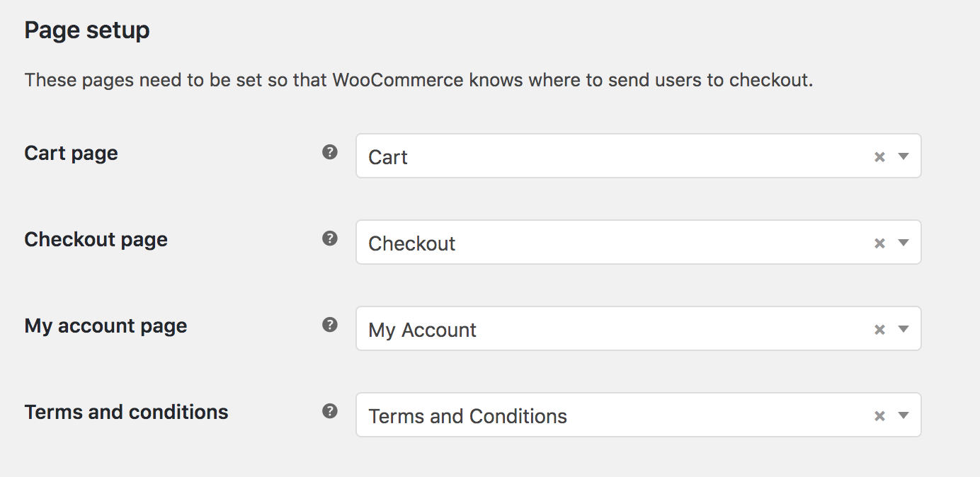
Task: View help for the Checkout page setting
Action: (x=329, y=238)
